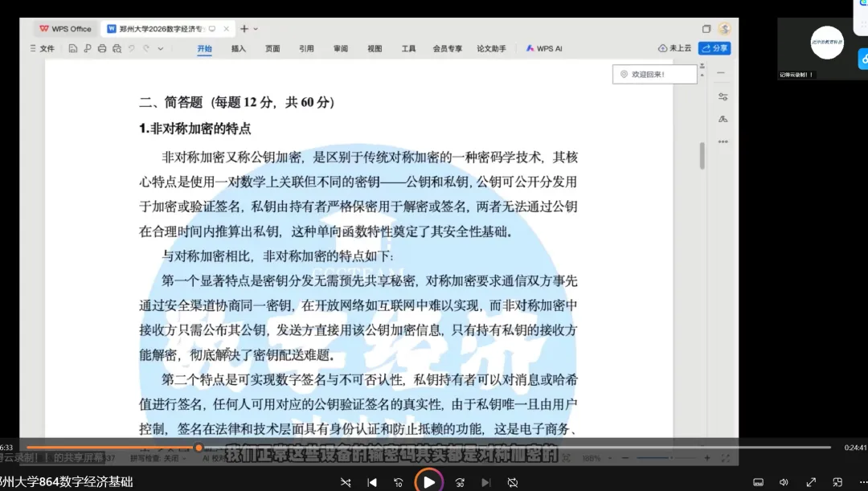Viewport: 868px width, 491px height.
Task: Open print preview icon
Action: coord(117,49)
